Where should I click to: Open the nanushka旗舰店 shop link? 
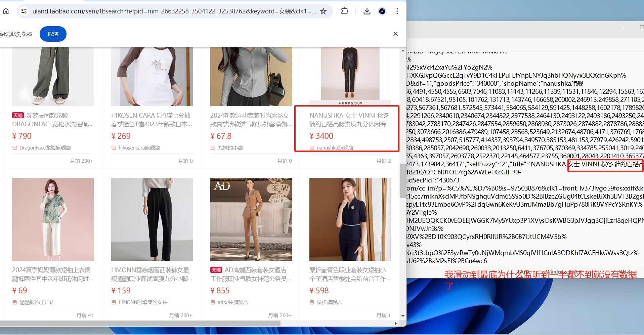coord(335,148)
